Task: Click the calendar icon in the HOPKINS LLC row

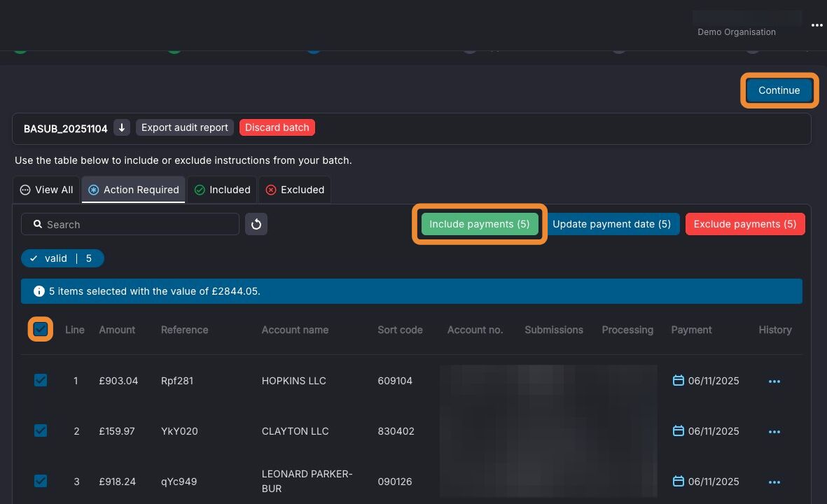Action: [679, 380]
